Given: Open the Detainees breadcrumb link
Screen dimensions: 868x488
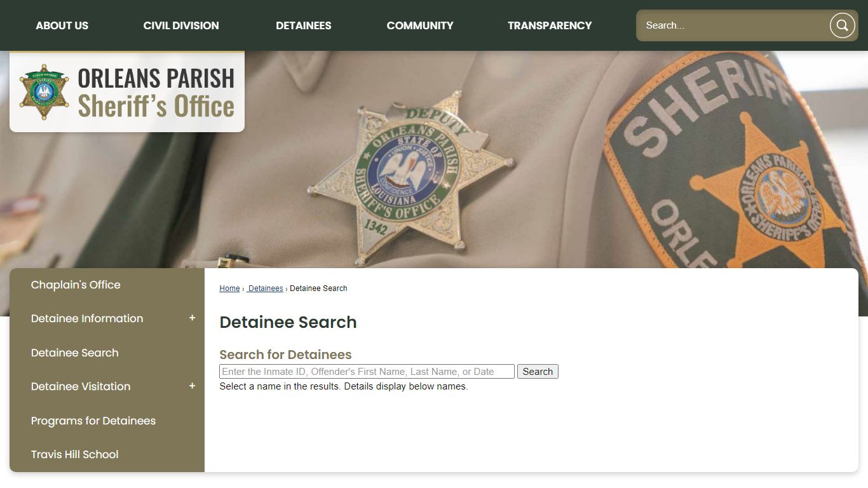Looking at the screenshot, I should point(265,288).
